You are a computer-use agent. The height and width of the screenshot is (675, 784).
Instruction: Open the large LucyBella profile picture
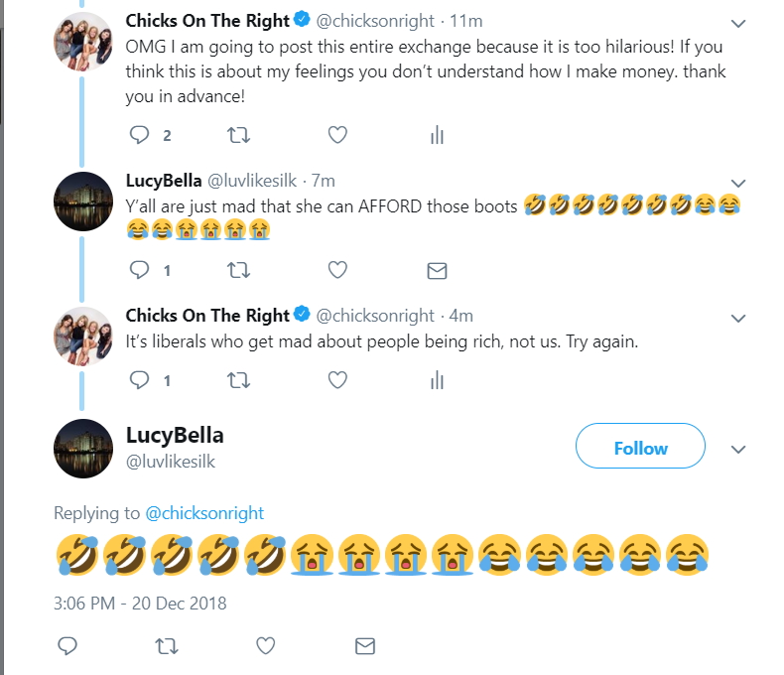coord(83,449)
